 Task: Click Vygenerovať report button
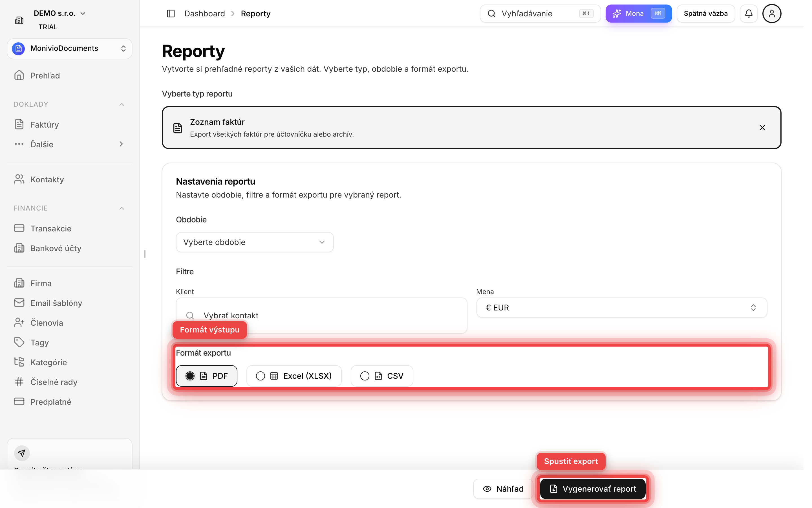[x=593, y=489]
